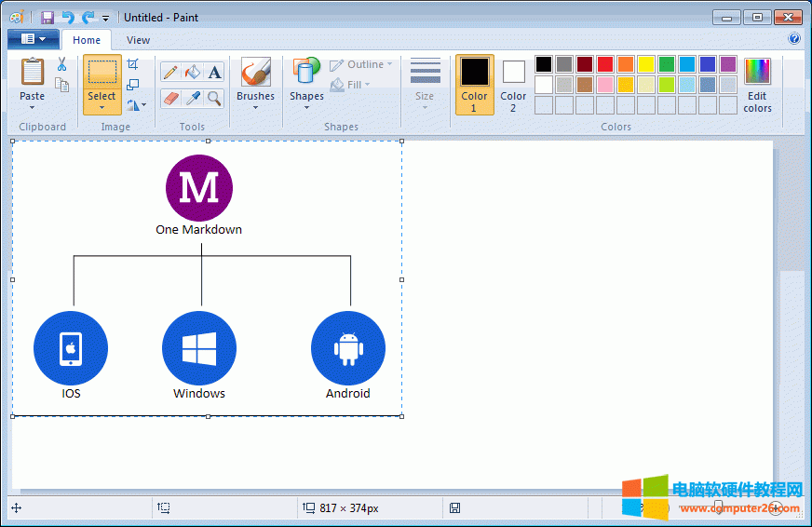Open the shape Outline dropdown
The image size is (812, 527).
point(361,64)
